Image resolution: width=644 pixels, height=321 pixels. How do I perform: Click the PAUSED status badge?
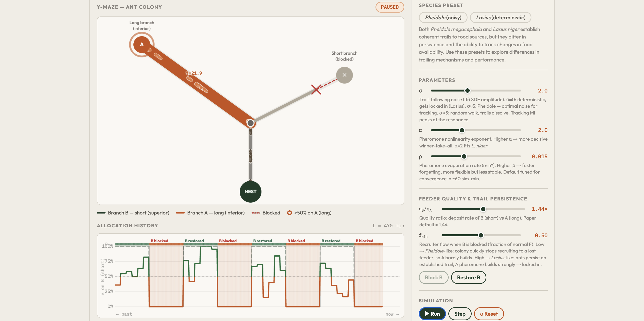coord(390,7)
